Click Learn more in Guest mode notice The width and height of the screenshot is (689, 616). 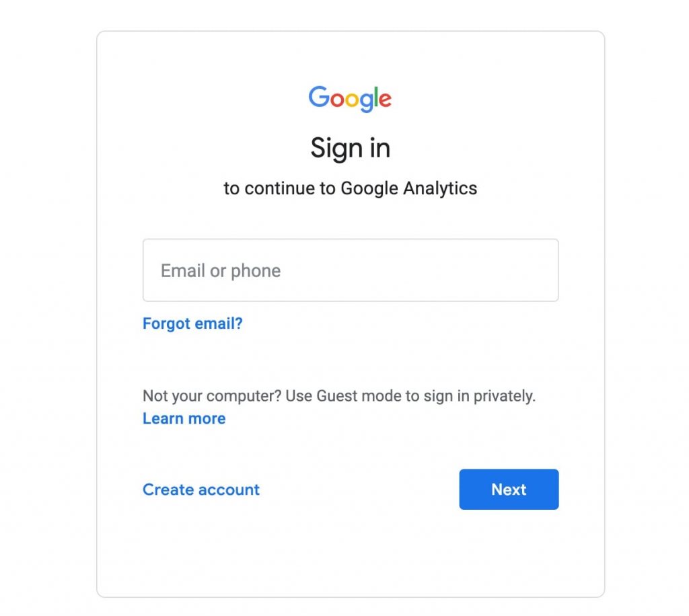(x=184, y=418)
